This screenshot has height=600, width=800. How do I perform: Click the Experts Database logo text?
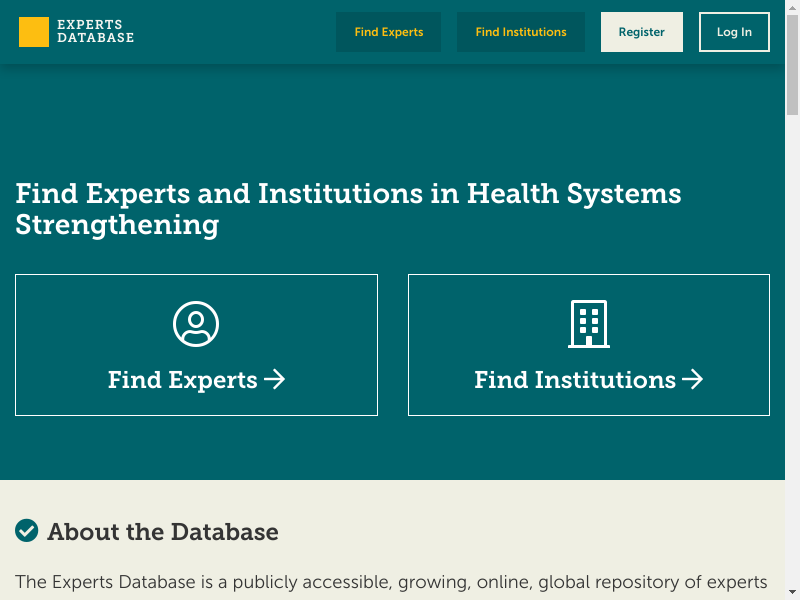(95, 32)
